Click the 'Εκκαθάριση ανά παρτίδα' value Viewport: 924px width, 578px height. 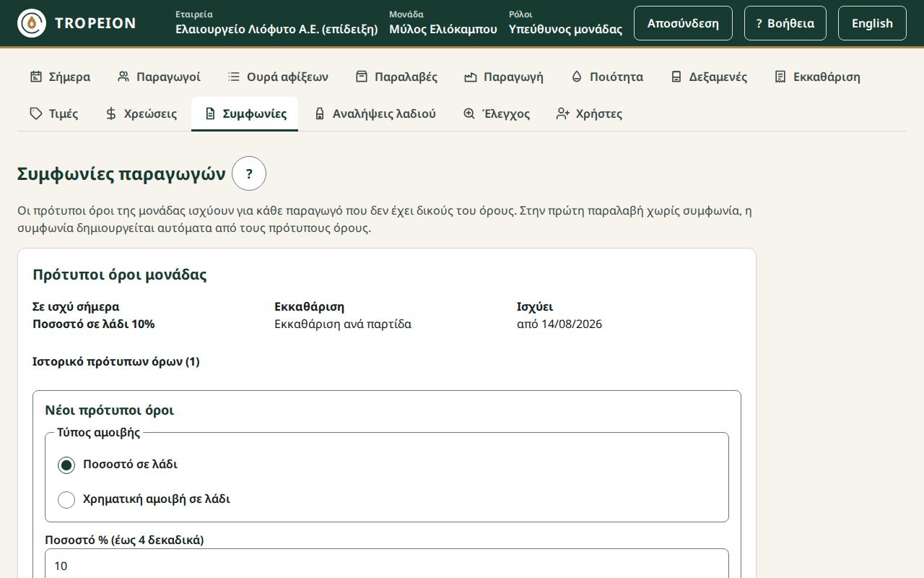pyautogui.click(x=343, y=324)
